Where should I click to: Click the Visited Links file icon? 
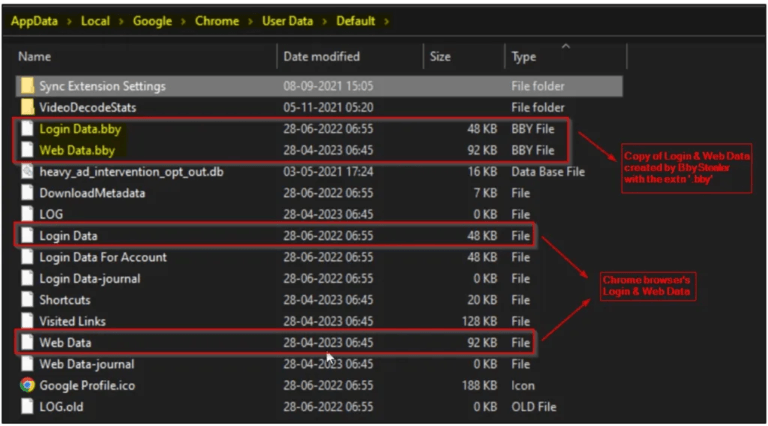click(27, 321)
